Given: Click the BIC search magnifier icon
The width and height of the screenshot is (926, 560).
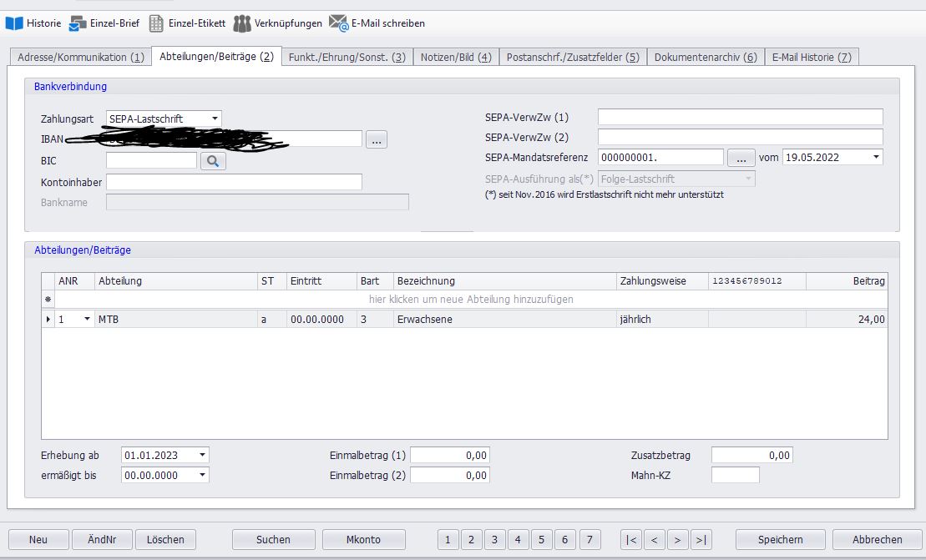Looking at the screenshot, I should [x=213, y=161].
